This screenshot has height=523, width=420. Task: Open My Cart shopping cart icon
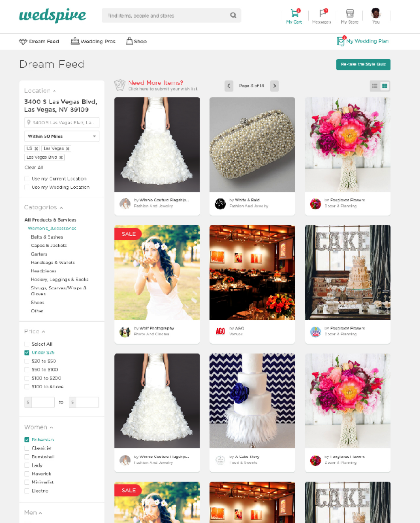click(x=294, y=13)
